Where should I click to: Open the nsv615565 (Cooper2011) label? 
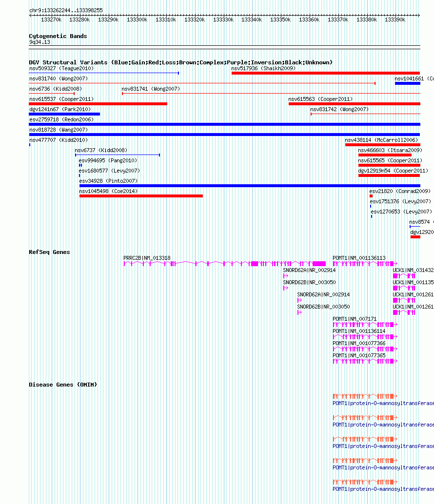[390, 161]
